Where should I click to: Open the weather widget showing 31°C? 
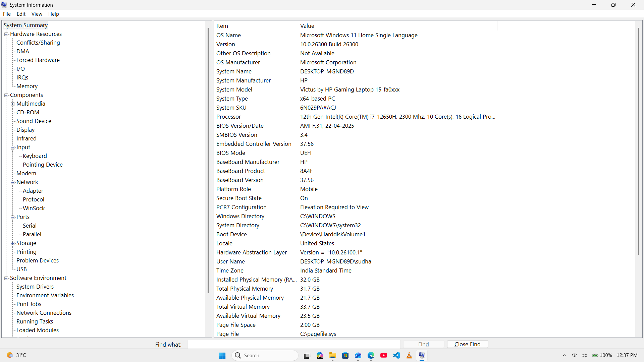(x=16, y=355)
